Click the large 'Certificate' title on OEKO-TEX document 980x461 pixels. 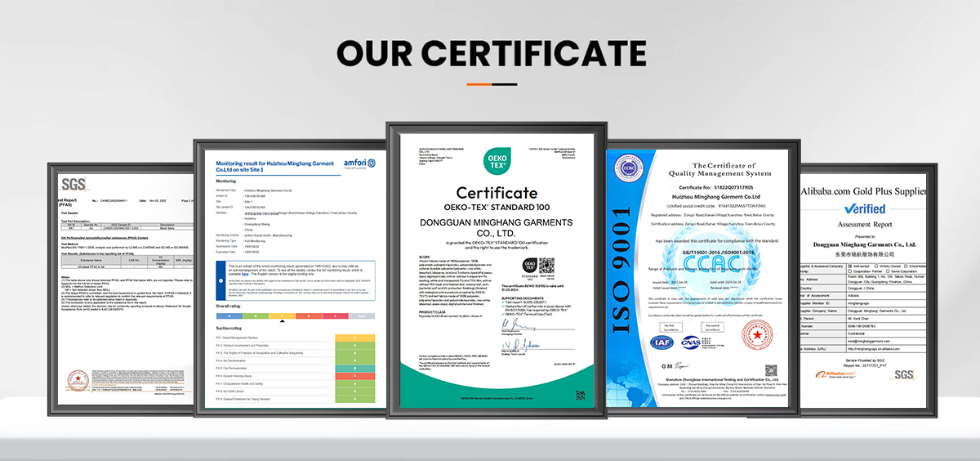[497, 193]
